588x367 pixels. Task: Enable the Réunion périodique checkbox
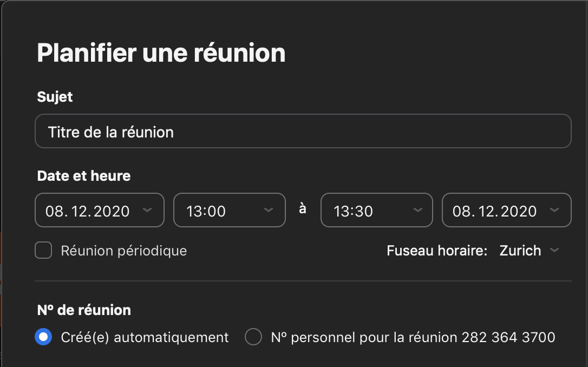[x=43, y=251]
